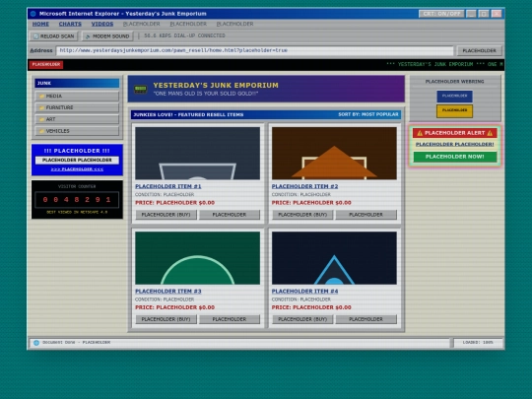532x399 pixels.
Task: Click PLACEHOLDER button beside address bar
Action: 479,50
